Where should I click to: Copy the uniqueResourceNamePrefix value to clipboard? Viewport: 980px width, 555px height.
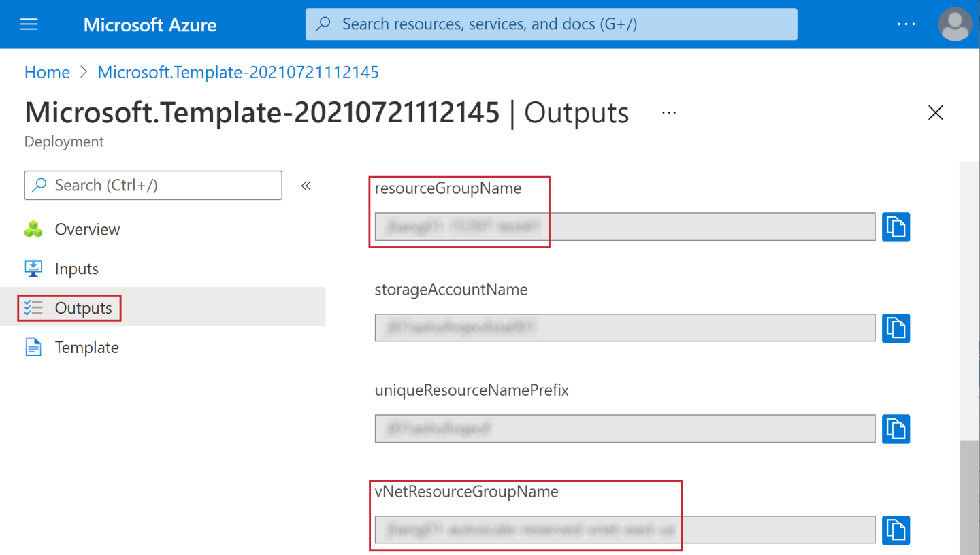pos(896,429)
